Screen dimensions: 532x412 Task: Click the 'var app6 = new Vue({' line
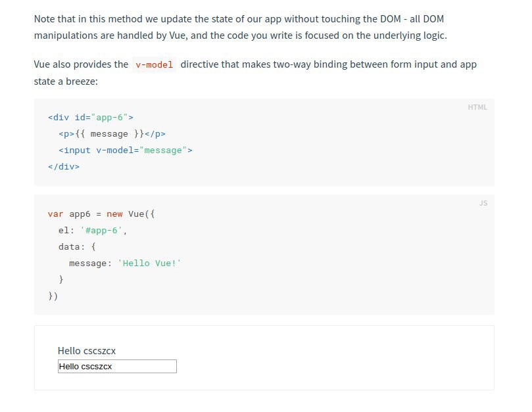(101, 214)
